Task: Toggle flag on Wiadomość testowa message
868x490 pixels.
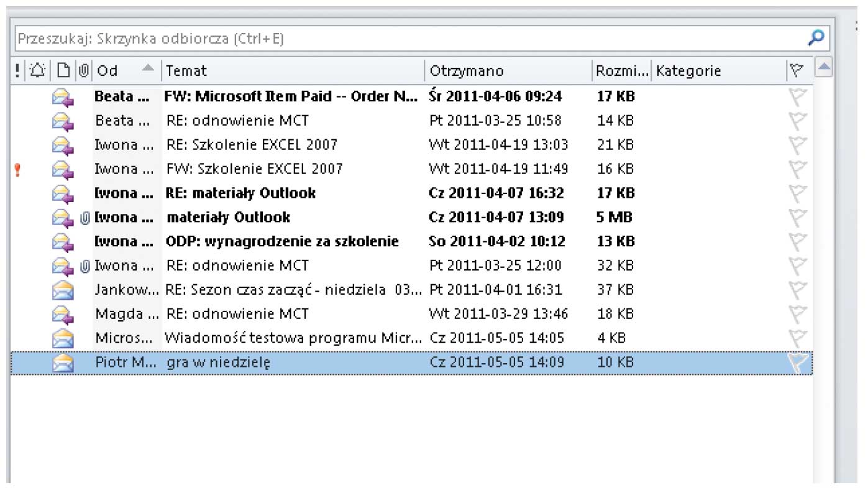Action: click(x=797, y=338)
